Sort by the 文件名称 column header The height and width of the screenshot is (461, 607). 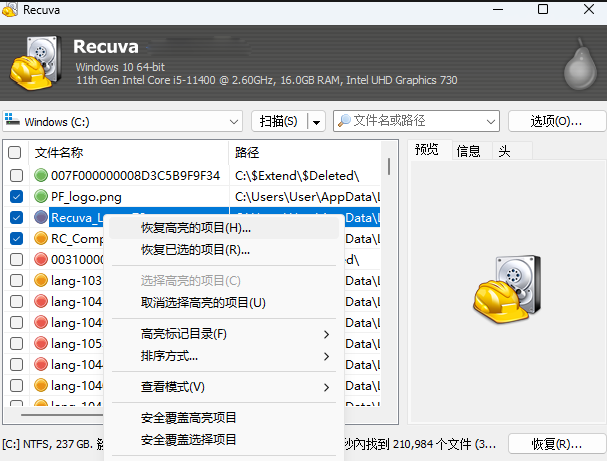click(129, 153)
